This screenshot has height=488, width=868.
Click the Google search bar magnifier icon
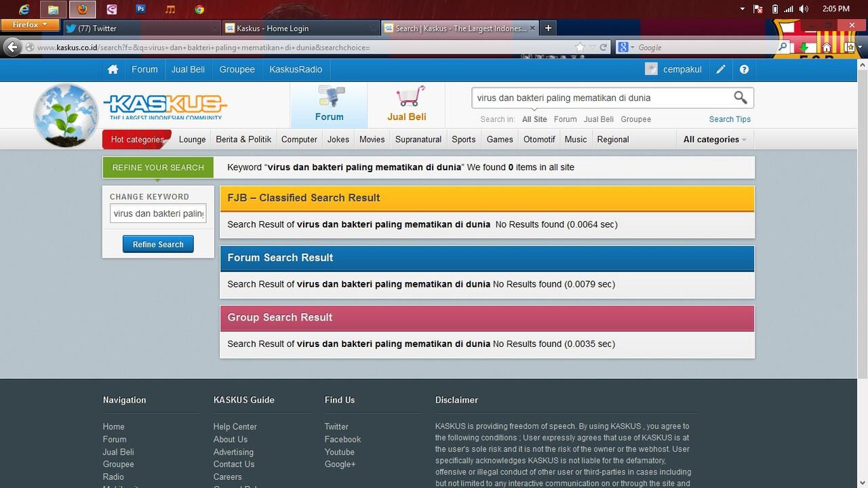(x=783, y=47)
